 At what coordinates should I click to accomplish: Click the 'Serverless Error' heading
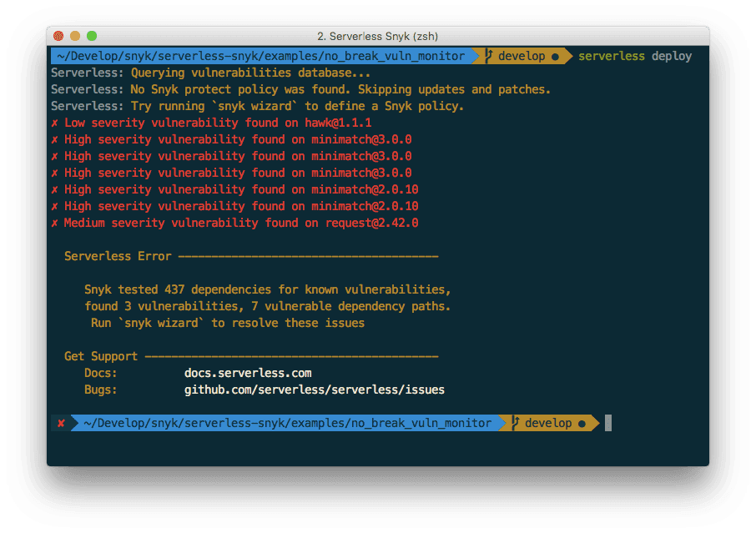(118, 256)
